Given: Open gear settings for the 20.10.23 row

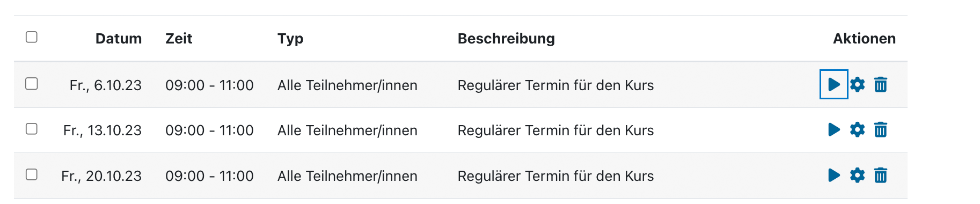Looking at the screenshot, I should pyautogui.click(x=857, y=175).
